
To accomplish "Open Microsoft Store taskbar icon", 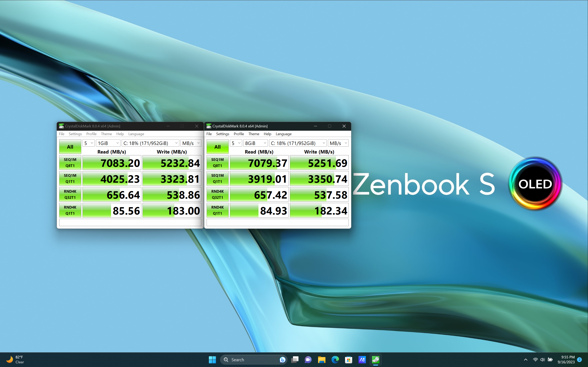I will point(349,359).
